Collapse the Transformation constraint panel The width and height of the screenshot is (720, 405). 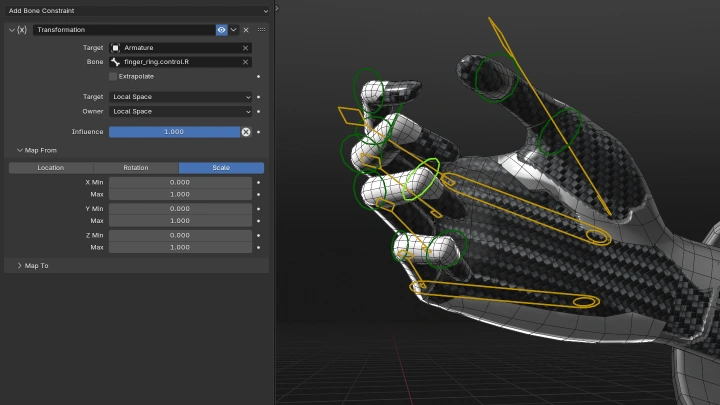[x=12, y=30]
